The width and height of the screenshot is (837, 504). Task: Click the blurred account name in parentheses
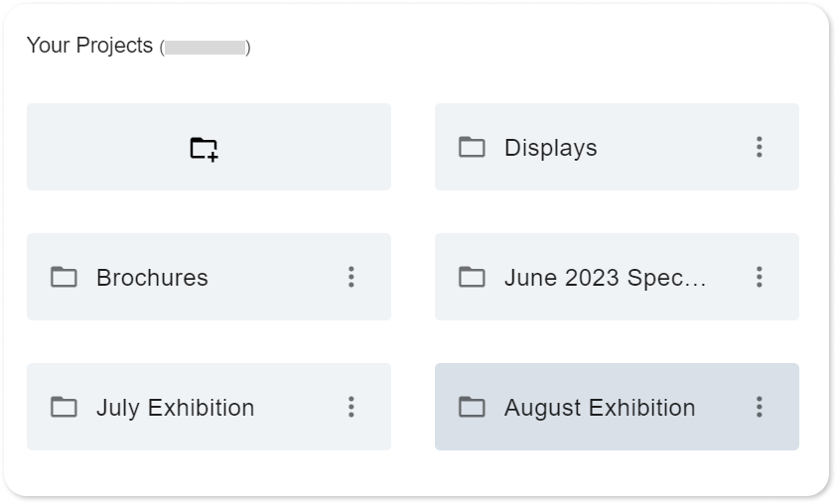click(206, 48)
